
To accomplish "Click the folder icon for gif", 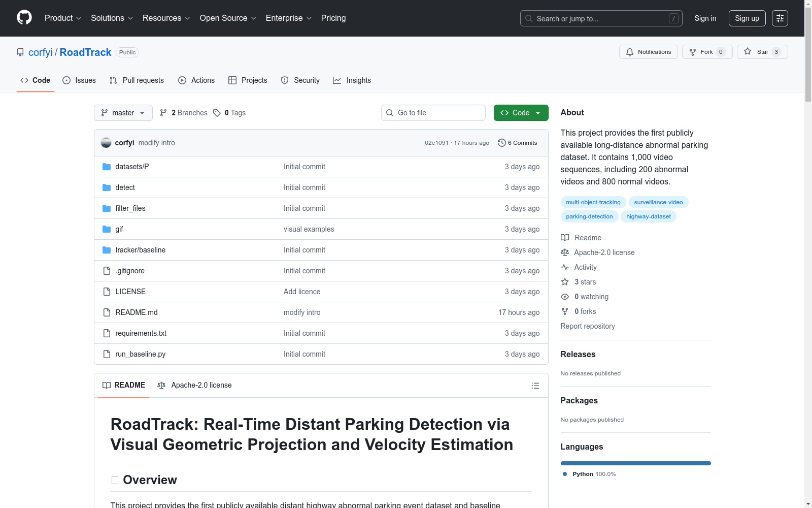I will pos(107,229).
